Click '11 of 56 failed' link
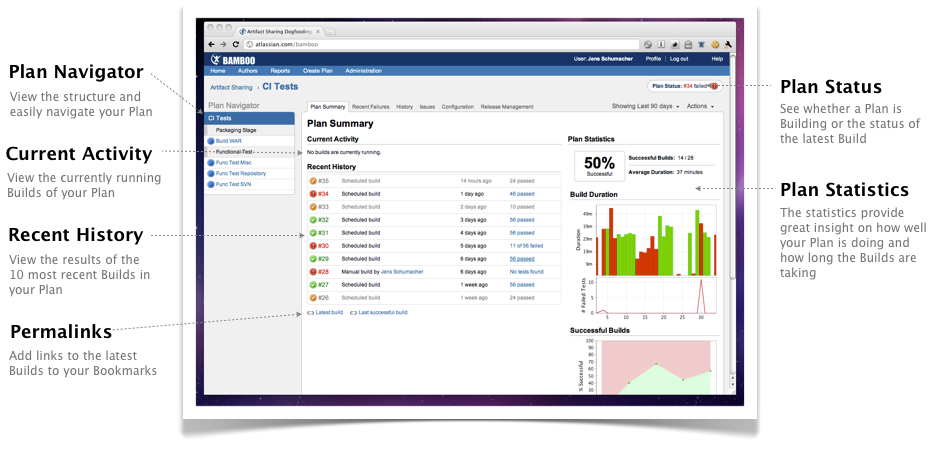The image size is (934, 449). point(527,245)
